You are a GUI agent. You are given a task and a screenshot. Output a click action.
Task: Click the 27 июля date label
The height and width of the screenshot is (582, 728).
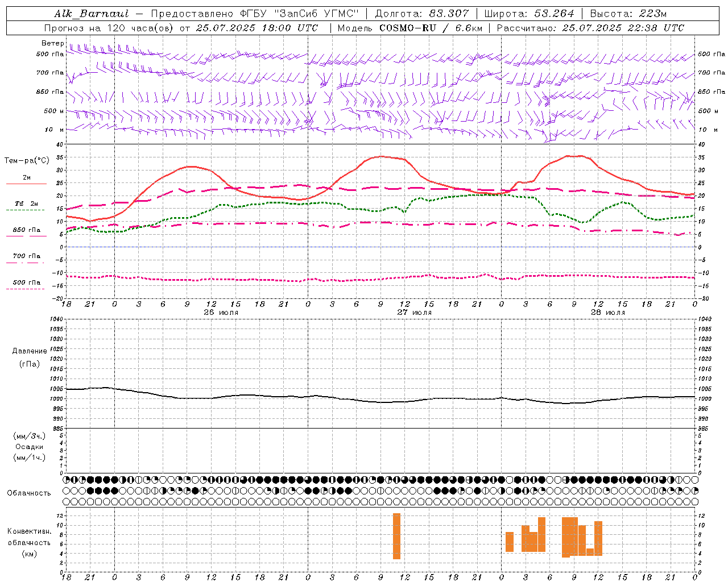pos(414,312)
